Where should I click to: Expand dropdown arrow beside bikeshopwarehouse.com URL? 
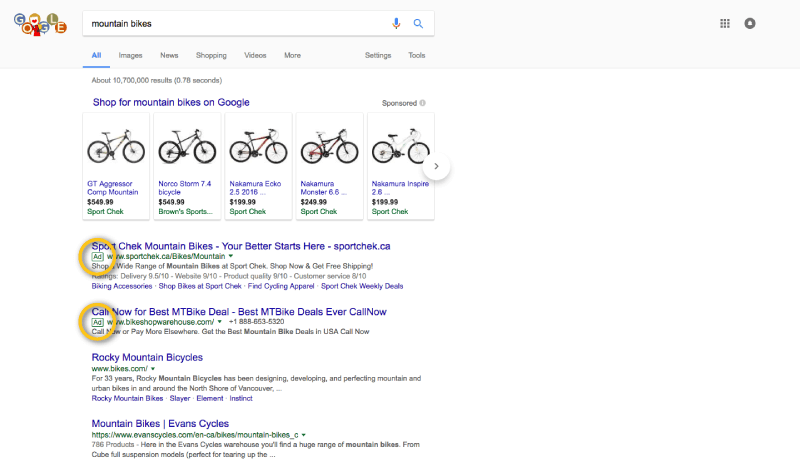point(219,322)
